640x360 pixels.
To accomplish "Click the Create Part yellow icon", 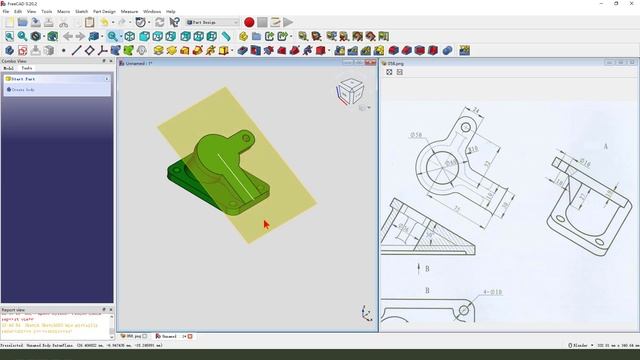I will tap(243, 36).
